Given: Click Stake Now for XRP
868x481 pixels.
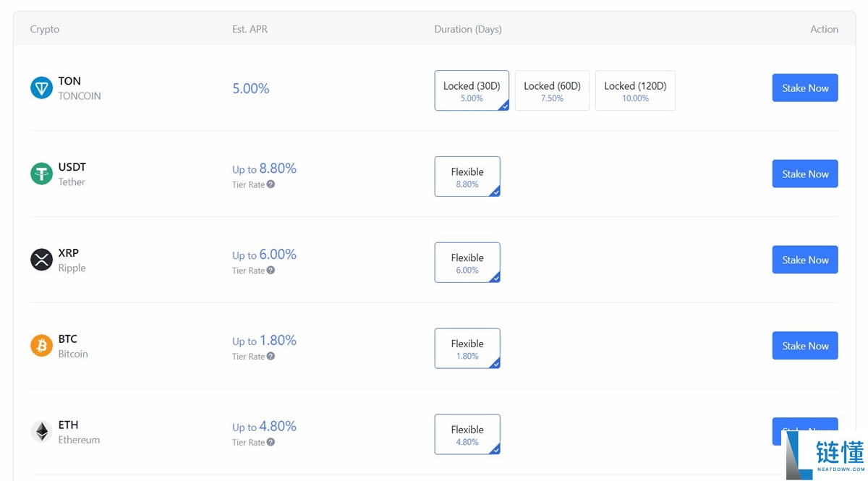Looking at the screenshot, I should click(805, 260).
